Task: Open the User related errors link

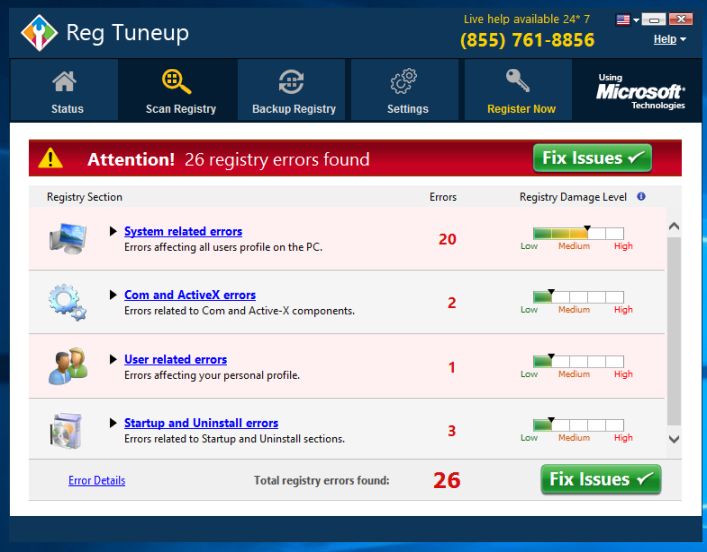Action: [175, 359]
